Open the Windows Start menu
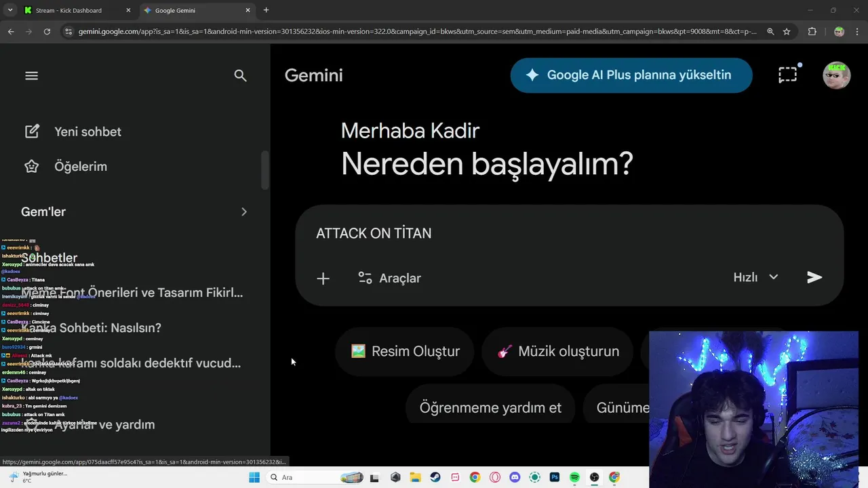The image size is (868, 488). tap(254, 477)
